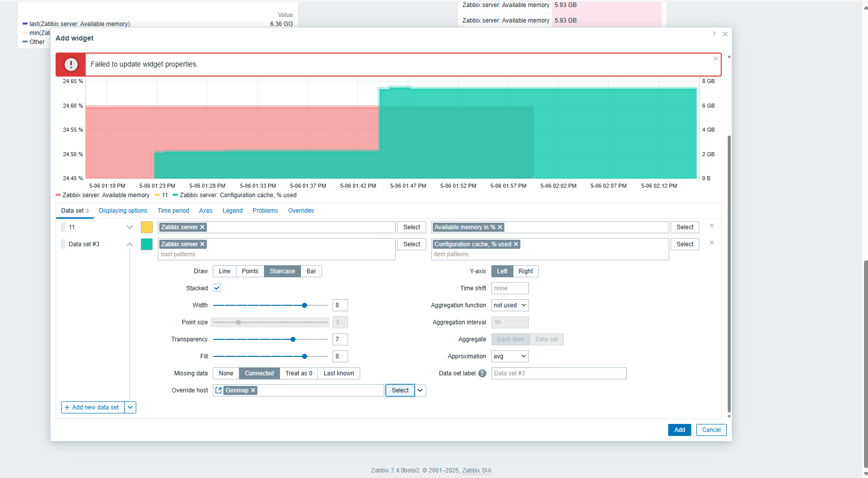The image size is (868, 478).
Task: Click the dialog vertical scrollbar
Action: (x=729, y=273)
